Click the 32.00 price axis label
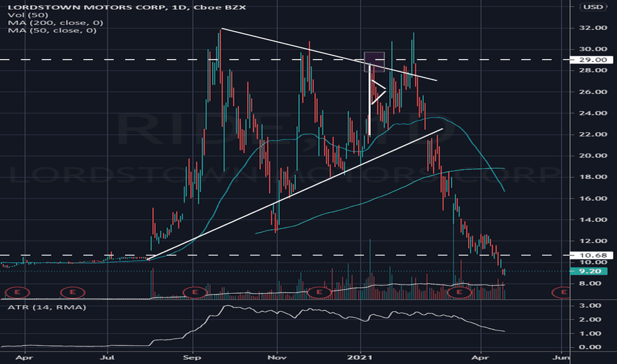Image resolution: width=617 pixels, height=364 pixels. tap(593, 28)
